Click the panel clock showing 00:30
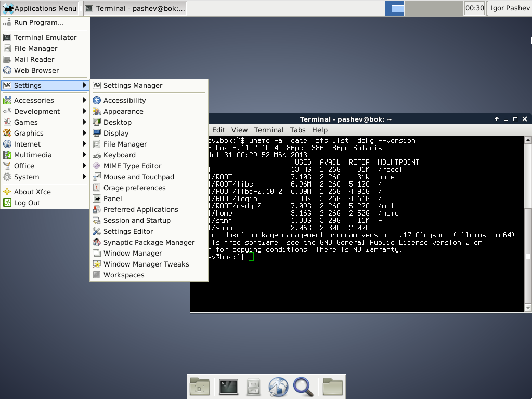The width and height of the screenshot is (532, 399). click(474, 8)
